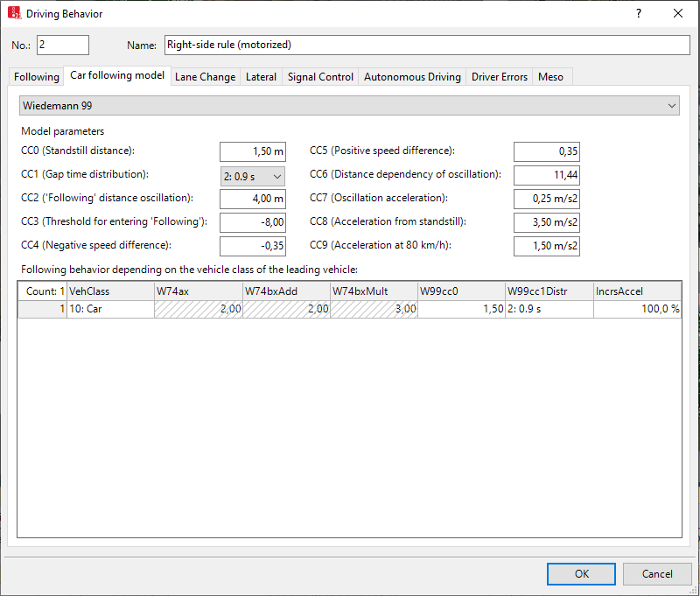Click the CC8 acceleration from standstill field

[546, 222]
